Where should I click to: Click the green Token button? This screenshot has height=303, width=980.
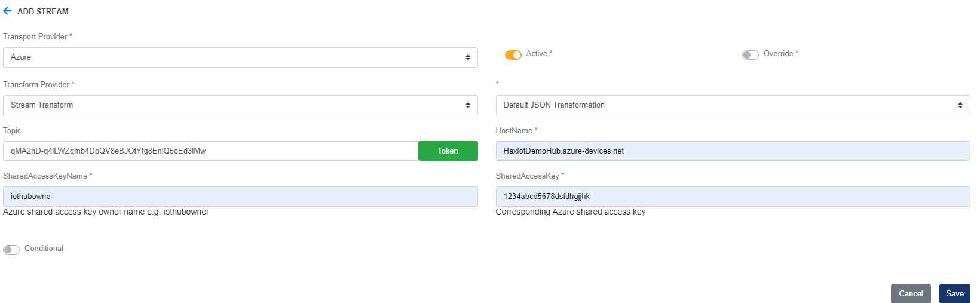point(448,151)
